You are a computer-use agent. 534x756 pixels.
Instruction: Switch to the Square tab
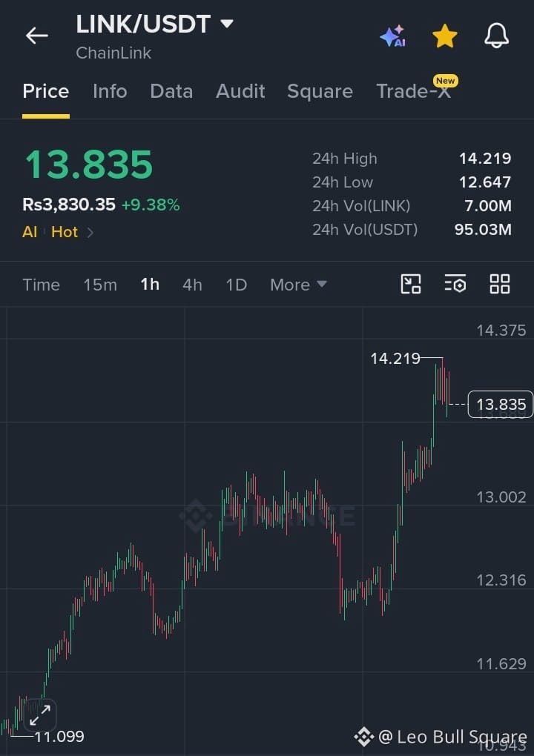tap(320, 91)
